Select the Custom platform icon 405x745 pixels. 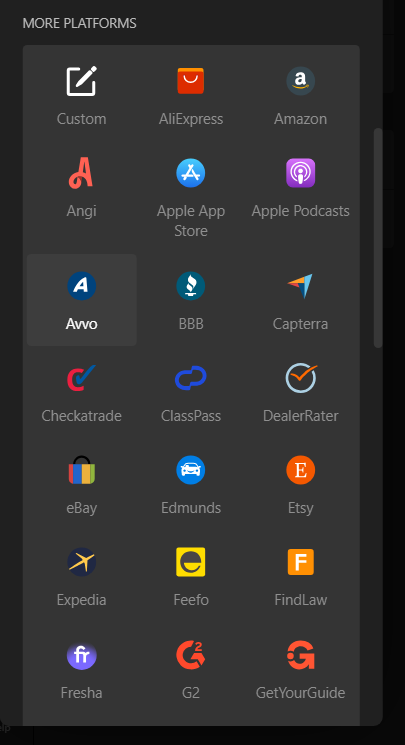click(81, 81)
